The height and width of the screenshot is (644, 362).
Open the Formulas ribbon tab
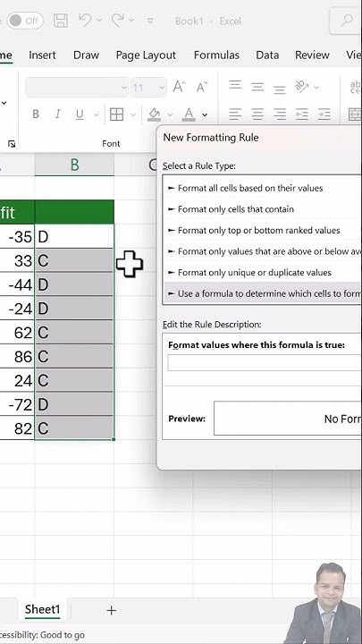(x=216, y=55)
